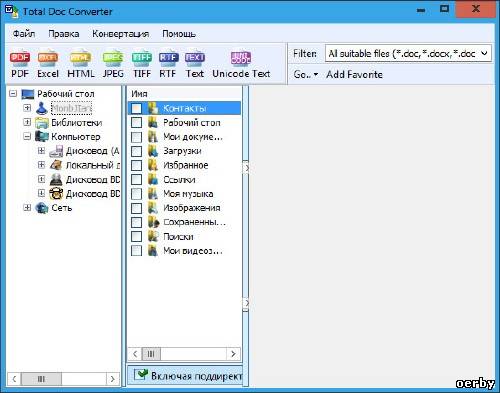Tick the Изображения checkbox
Viewport: 500px width, 393px height.
click(136, 208)
